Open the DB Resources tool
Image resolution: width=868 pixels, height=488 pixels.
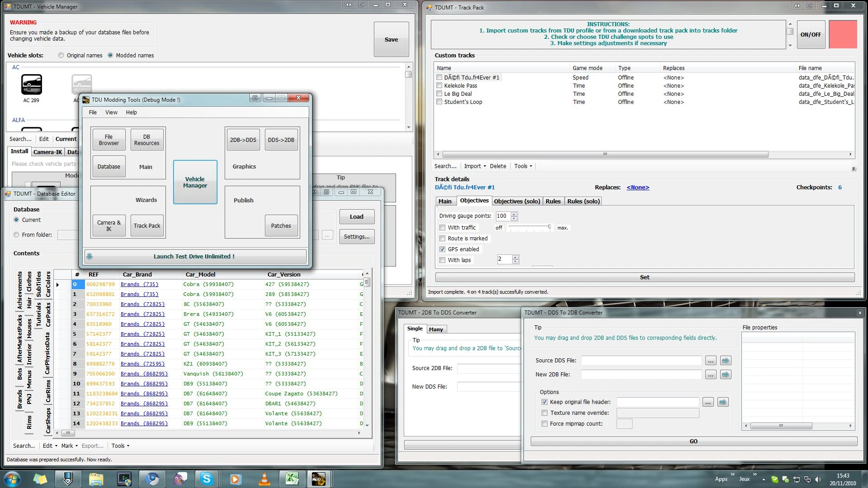(x=147, y=140)
